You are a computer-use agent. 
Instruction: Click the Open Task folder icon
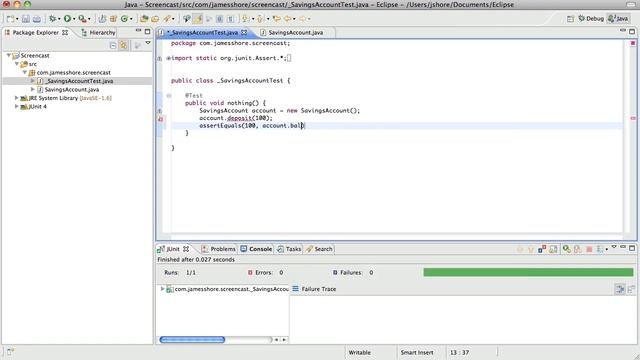[155, 19]
